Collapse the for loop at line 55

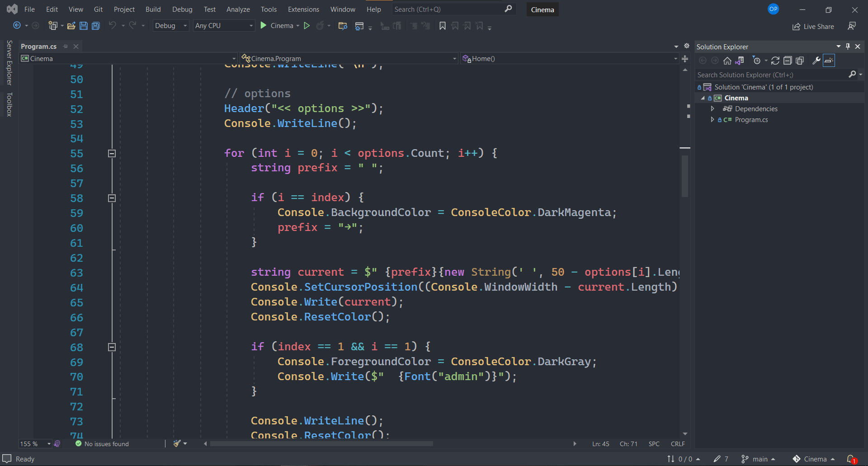pos(112,154)
